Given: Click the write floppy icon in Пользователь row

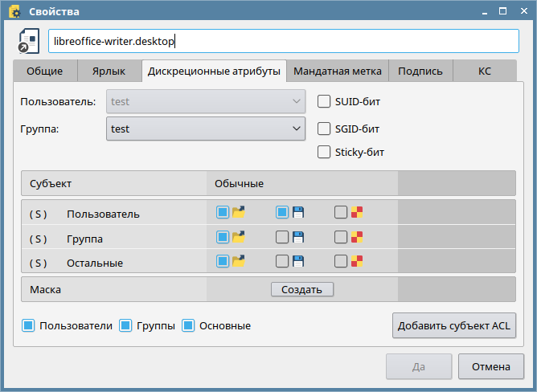Looking at the screenshot, I should (x=297, y=213).
